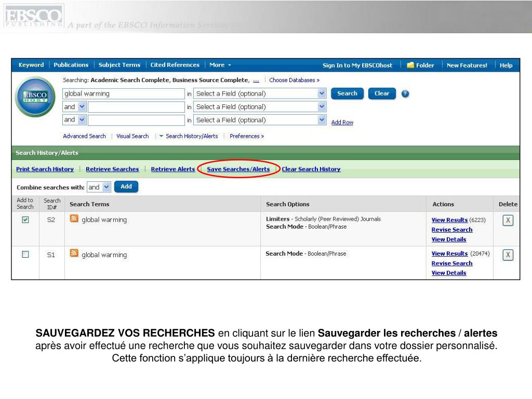Switch to Visual Search
Screen dimensions: 532x399
[132, 136]
